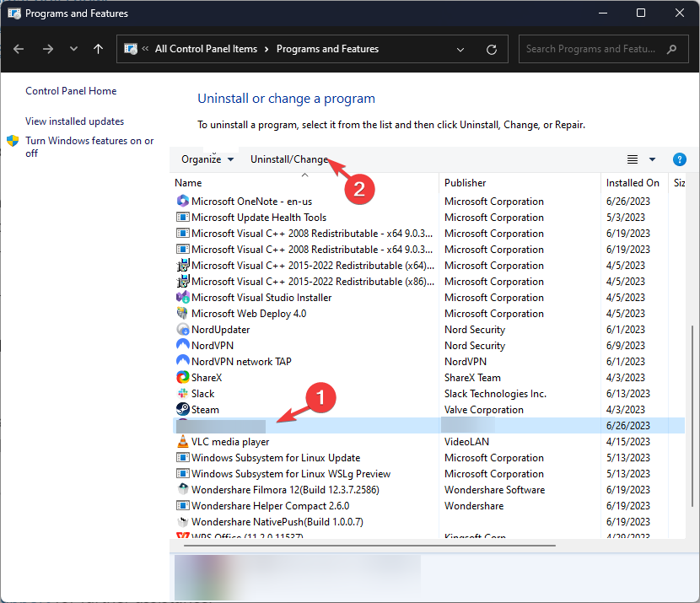Sort list by Installed On column
The image size is (700, 603).
pos(633,183)
